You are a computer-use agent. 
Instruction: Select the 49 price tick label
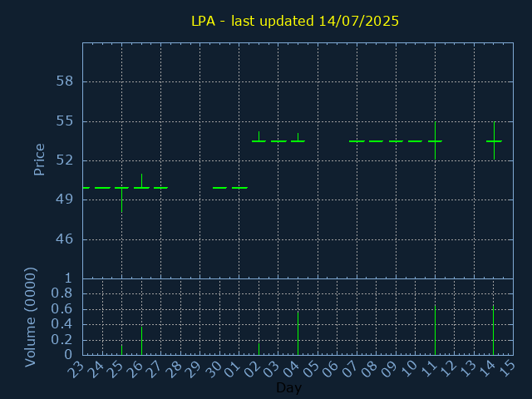coord(65,199)
